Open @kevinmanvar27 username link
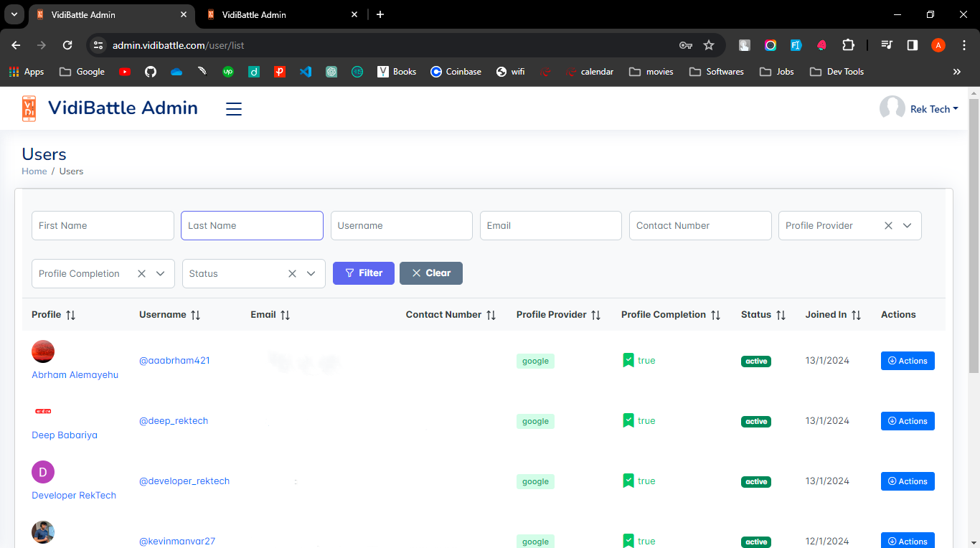 [177, 542]
